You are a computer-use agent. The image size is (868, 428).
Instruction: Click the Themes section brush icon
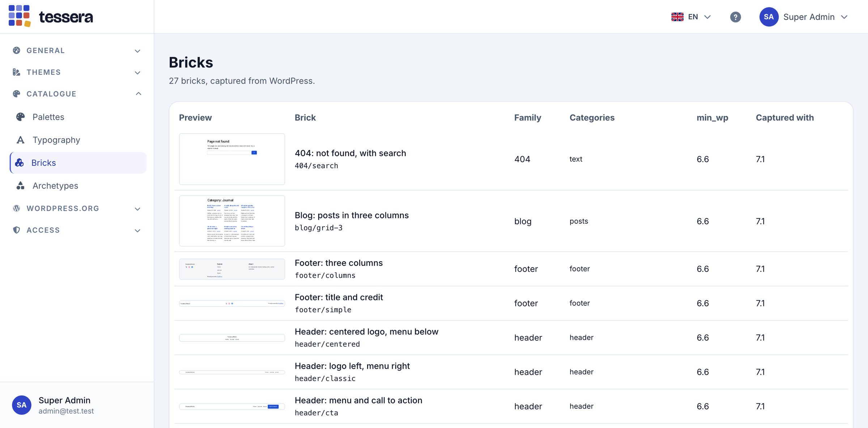pos(17,72)
